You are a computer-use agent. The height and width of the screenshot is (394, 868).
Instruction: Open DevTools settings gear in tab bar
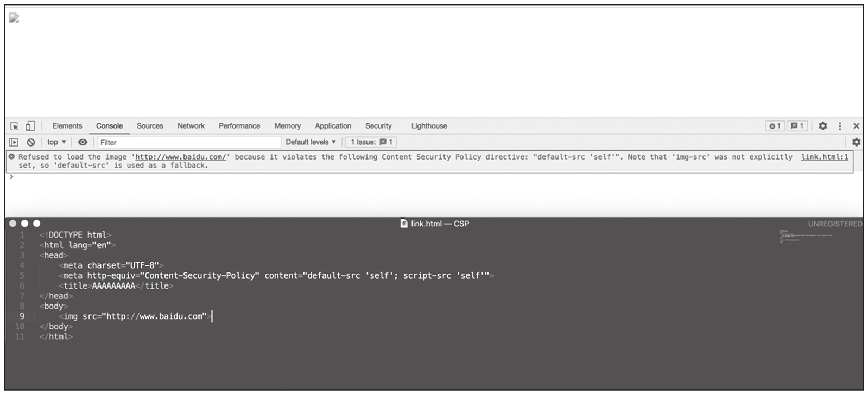click(823, 126)
